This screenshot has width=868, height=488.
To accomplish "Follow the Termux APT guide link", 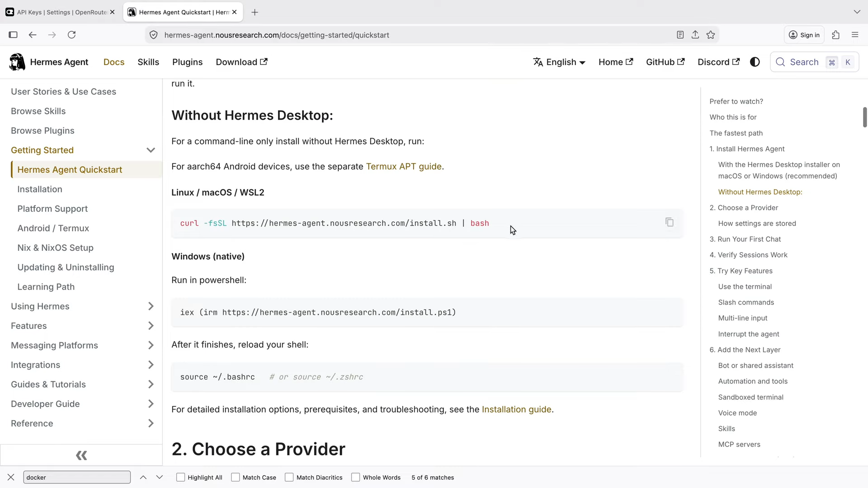I will click(x=404, y=166).
